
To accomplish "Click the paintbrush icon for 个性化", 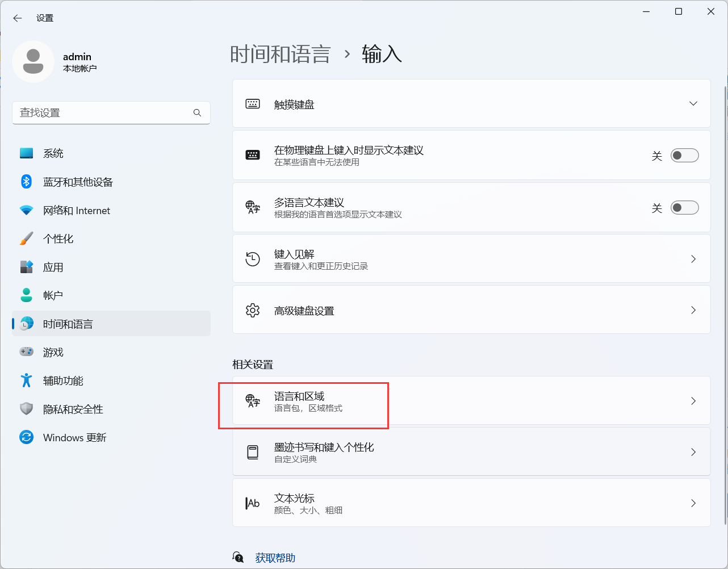I will pyautogui.click(x=27, y=239).
